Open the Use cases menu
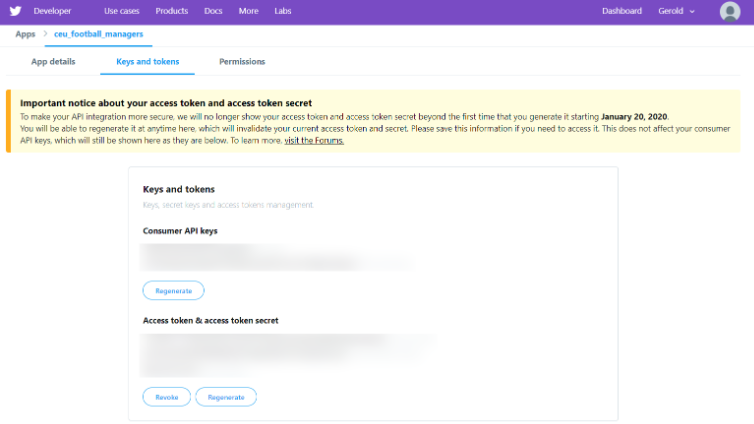Image resolution: width=754 pixels, height=424 pixels. coord(122,11)
